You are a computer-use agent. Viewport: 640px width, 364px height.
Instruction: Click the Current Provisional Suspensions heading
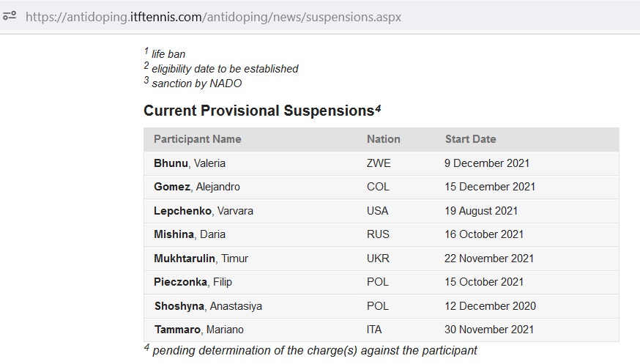(258, 111)
